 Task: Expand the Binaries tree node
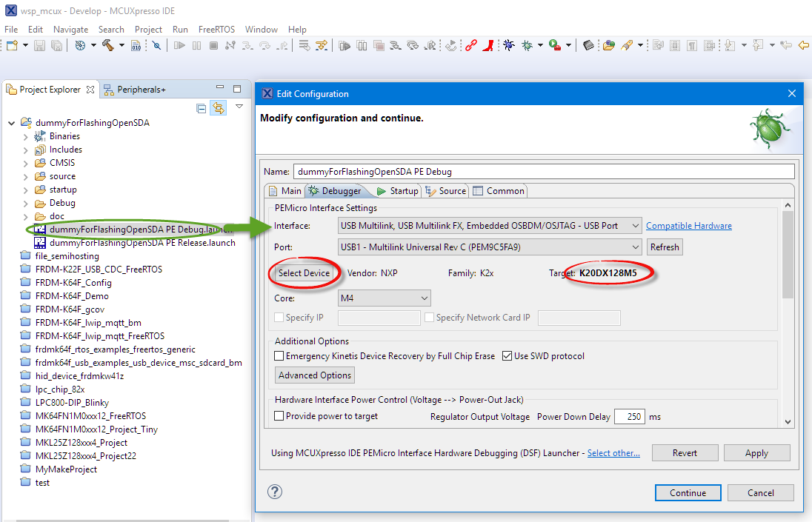pos(26,136)
